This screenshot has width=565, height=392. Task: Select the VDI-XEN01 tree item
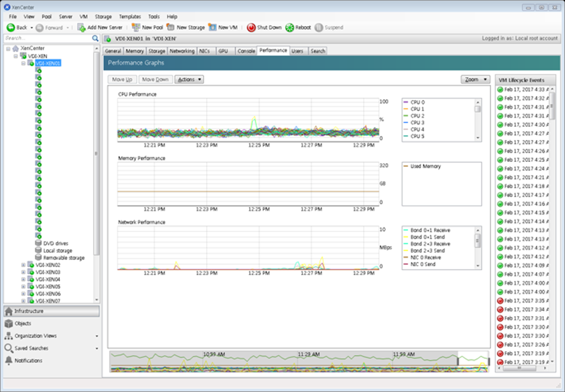click(x=48, y=63)
